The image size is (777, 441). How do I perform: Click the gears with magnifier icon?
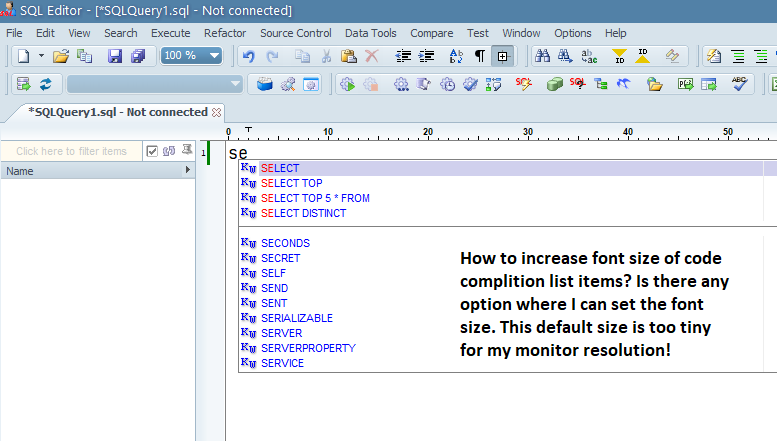(288, 84)
